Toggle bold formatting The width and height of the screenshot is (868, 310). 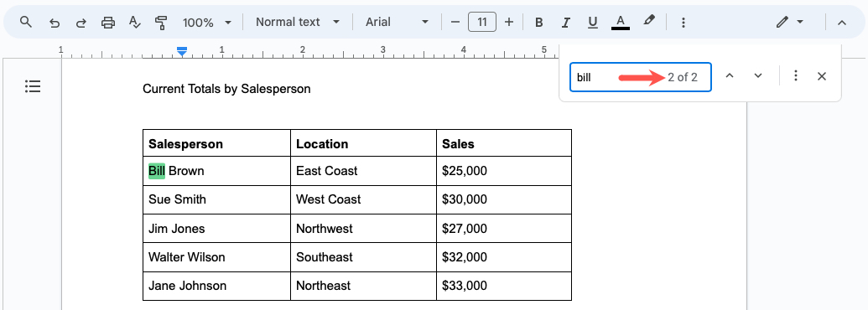click(x=538, y=23)
